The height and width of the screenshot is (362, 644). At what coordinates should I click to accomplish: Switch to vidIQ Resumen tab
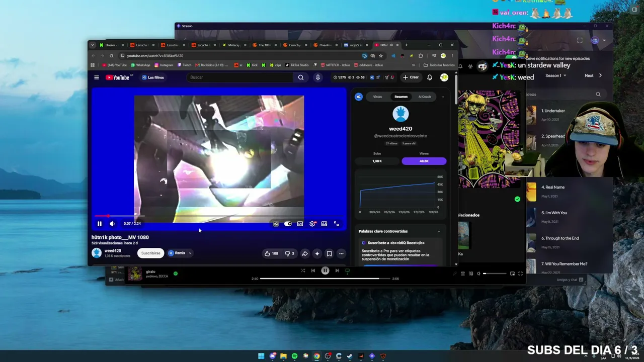tap(401, 97)
